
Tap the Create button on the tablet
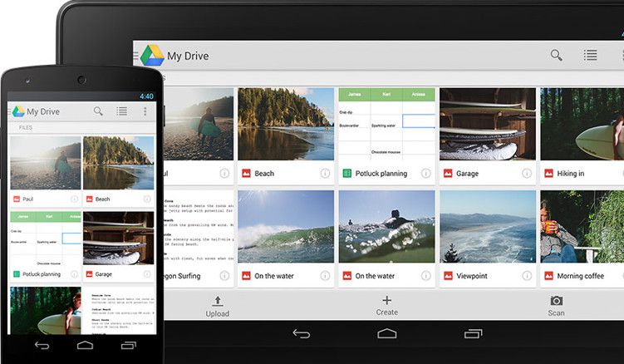pos(387,306)
